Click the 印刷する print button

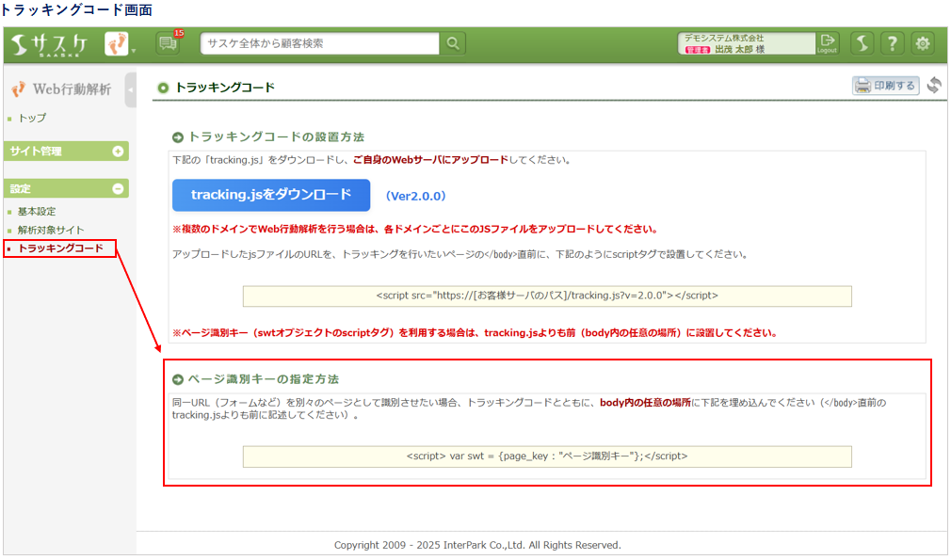click(x=885, y=86)
